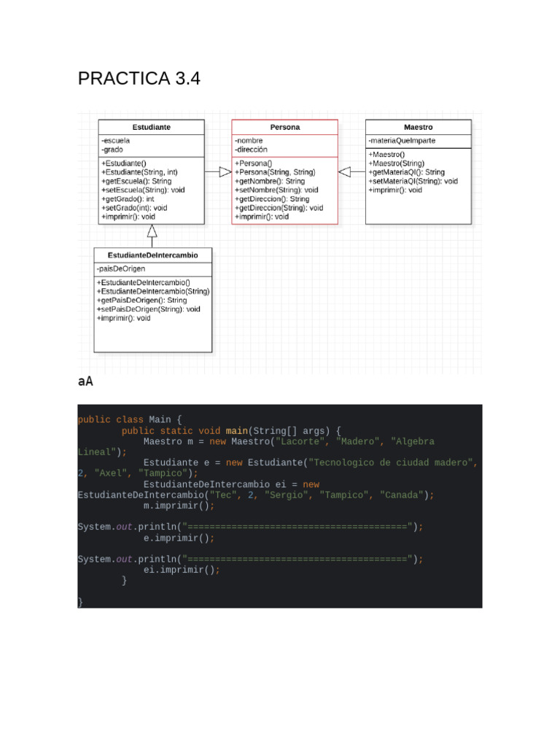Select the Maestro class title
The width and height of the screenshot is (560, 747).
pos(418,127)
